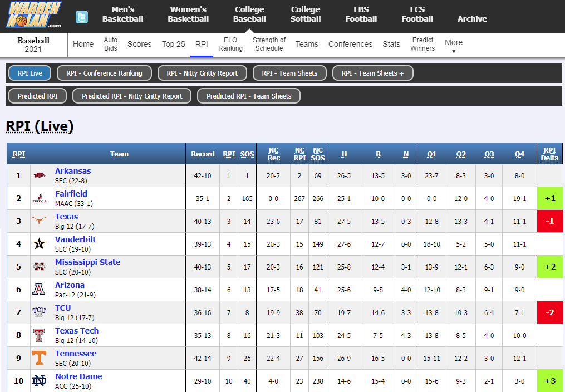Open the Arkansas team link

(x=73, y=171)
